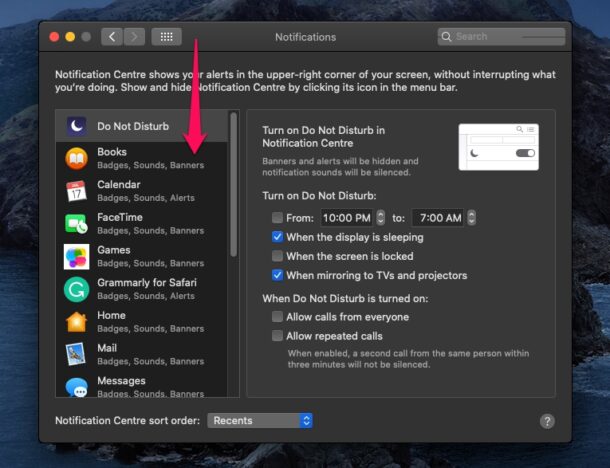Select the Home app icon
Screen dimensions: 610x468
coord(76,322)
